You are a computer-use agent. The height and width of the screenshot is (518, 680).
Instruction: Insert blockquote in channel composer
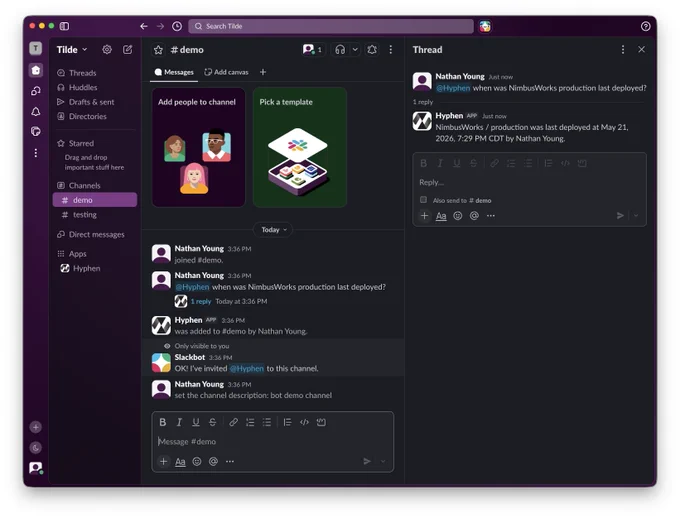click(288, 422)
